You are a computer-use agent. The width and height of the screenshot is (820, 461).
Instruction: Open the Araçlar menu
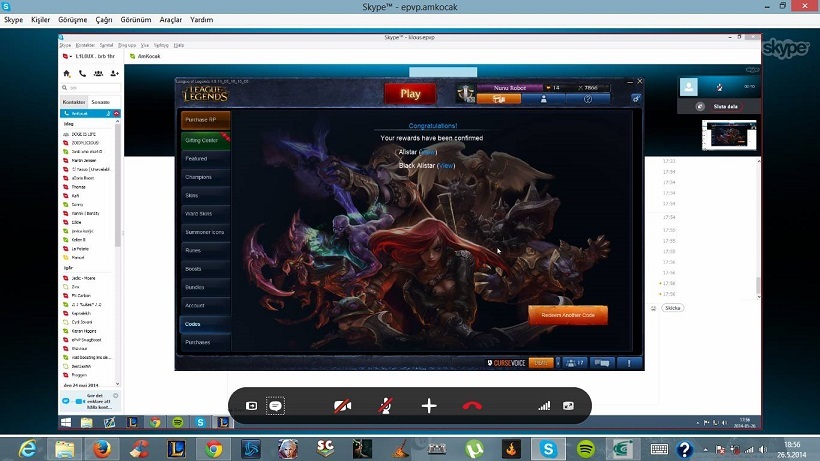click(x=170, y=19)
